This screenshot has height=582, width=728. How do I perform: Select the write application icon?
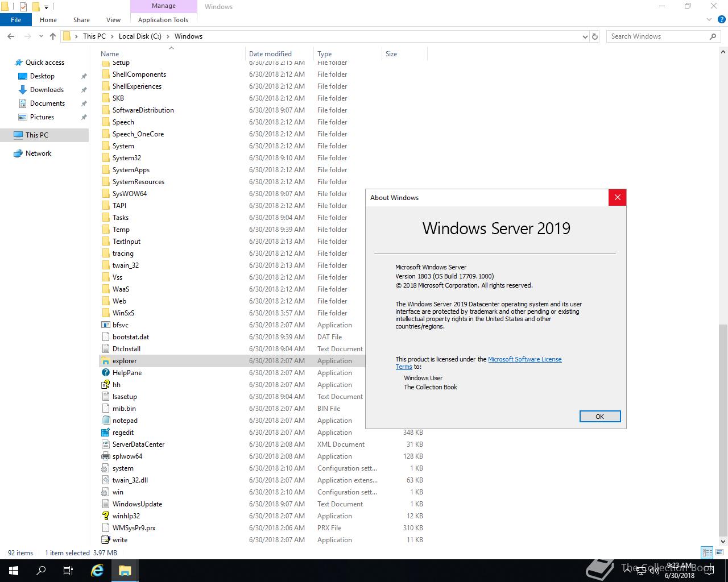click(x=105, y=540)
